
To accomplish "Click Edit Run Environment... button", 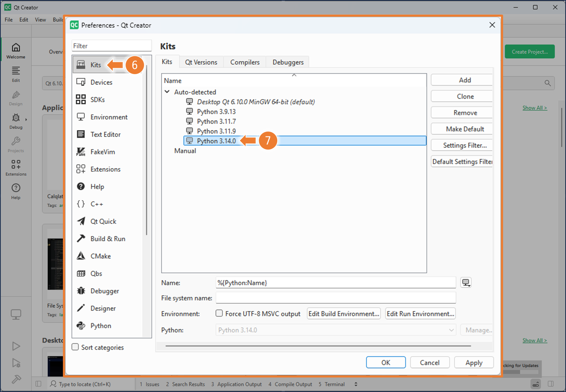I will 420,314.
